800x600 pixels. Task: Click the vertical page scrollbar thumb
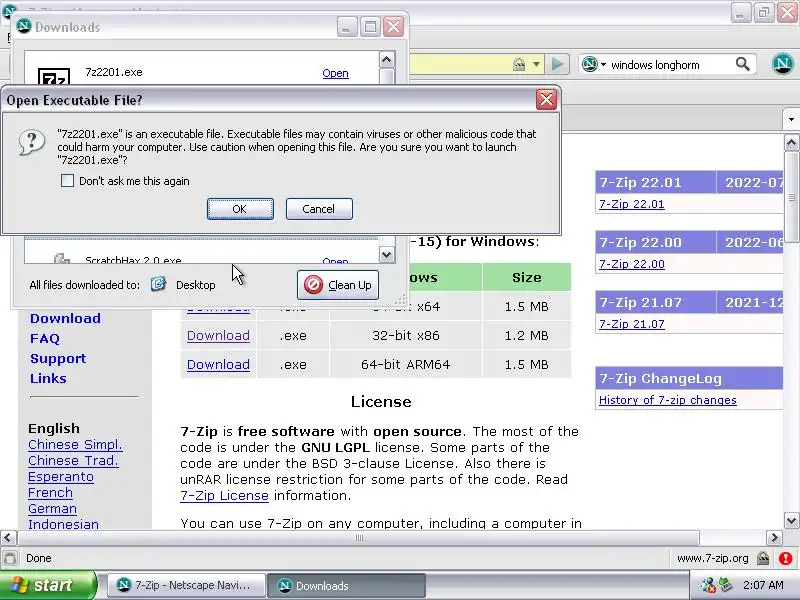point(791,196)
